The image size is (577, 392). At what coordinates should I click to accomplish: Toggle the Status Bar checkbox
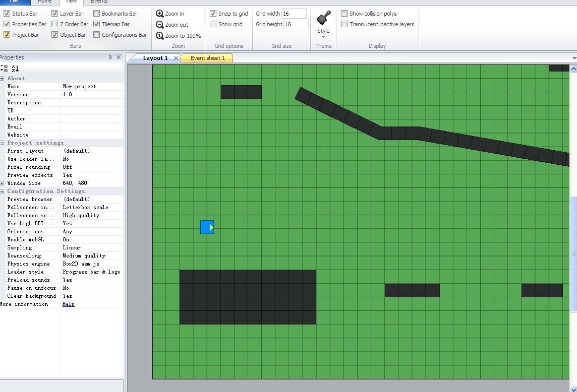[x=7, y=14]
